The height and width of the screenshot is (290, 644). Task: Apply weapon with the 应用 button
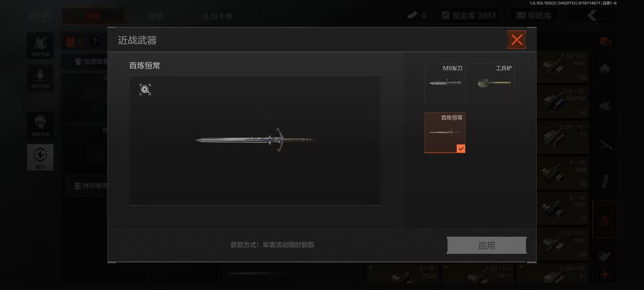coord(486,245)
